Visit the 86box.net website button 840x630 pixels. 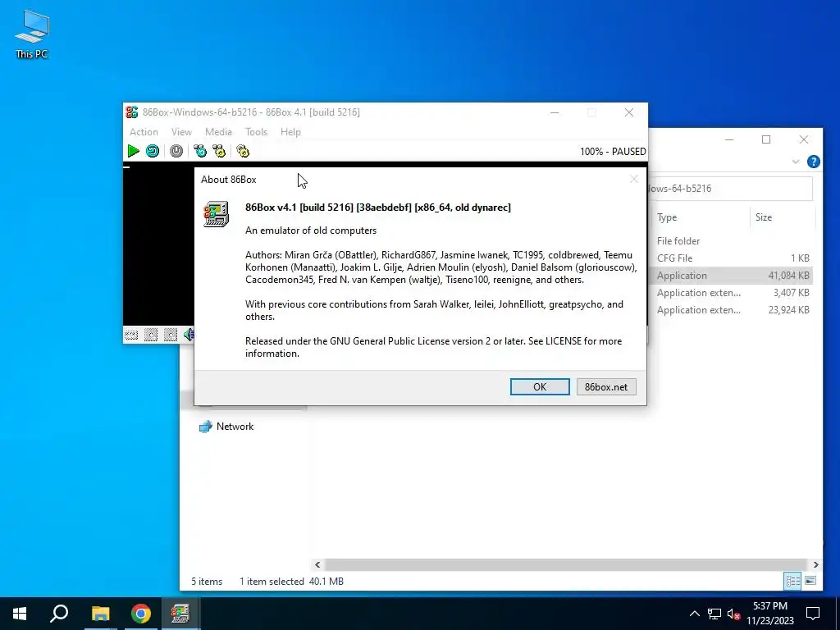[606, 387]
